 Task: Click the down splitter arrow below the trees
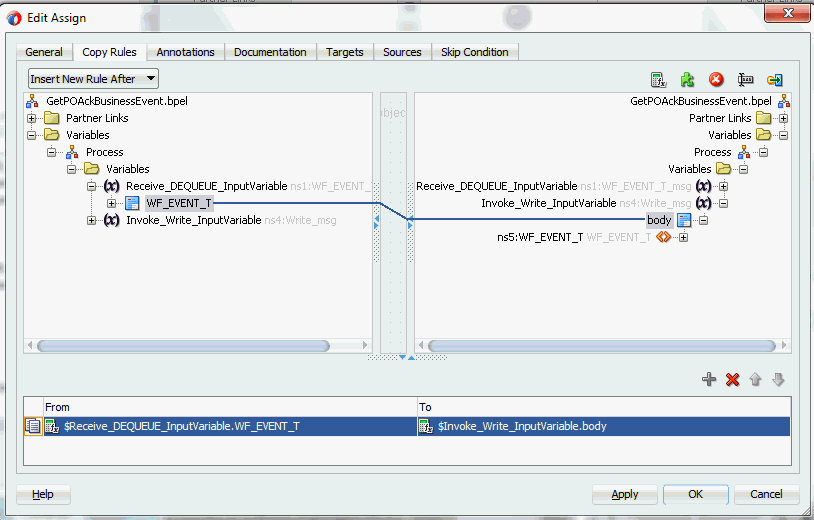(x=402, y=358)
